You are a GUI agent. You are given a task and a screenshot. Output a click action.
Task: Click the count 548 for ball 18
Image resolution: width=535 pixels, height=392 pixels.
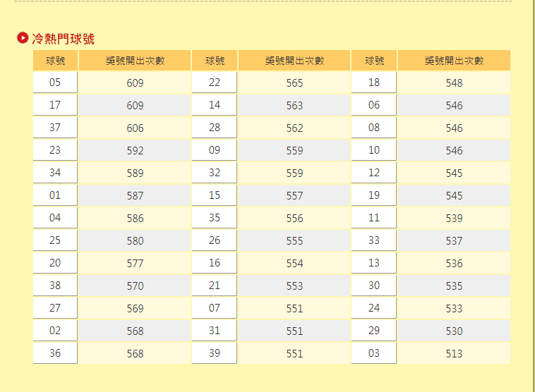pyautogui.click(x=454, y=82)
